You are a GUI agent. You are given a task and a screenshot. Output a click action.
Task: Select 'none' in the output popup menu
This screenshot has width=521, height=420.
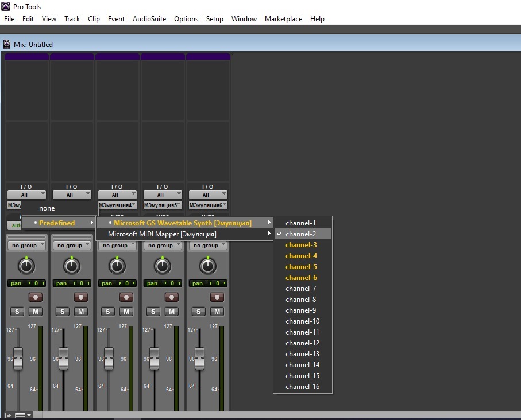pos(47,208)
